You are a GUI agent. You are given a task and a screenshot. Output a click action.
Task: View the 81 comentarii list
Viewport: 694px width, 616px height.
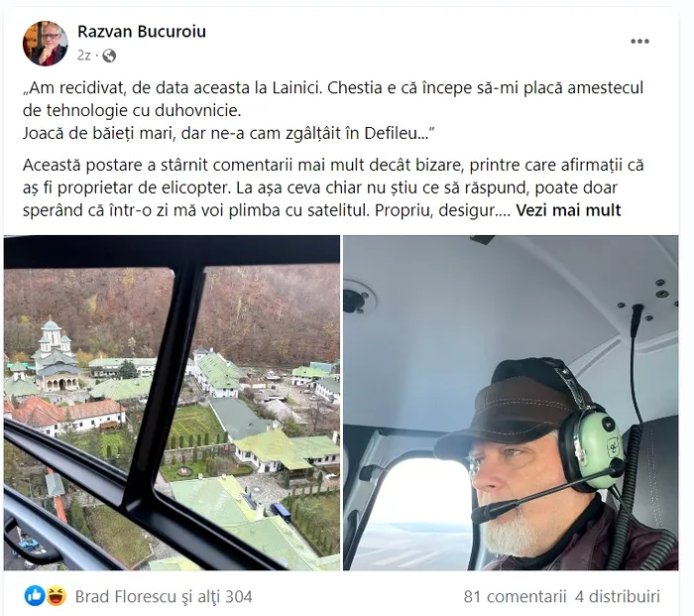coord(515,596)
